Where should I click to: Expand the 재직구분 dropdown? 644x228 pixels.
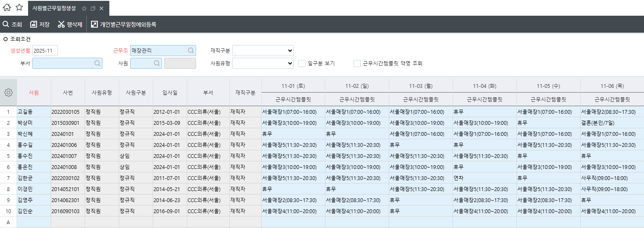pyautogui.click(x=263, y=51)
